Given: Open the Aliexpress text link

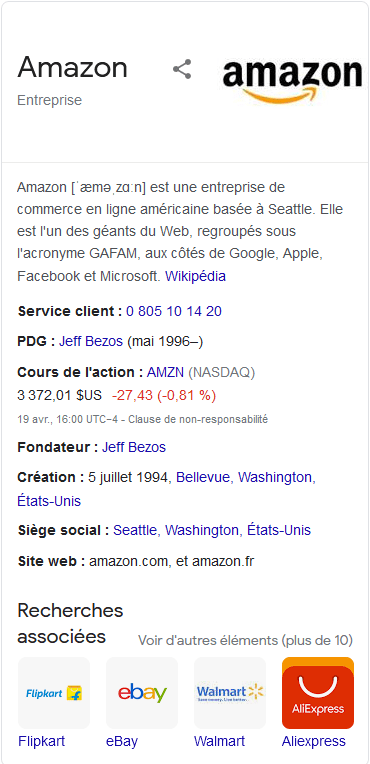Looking at the screenshot, I should coord(314,742).
